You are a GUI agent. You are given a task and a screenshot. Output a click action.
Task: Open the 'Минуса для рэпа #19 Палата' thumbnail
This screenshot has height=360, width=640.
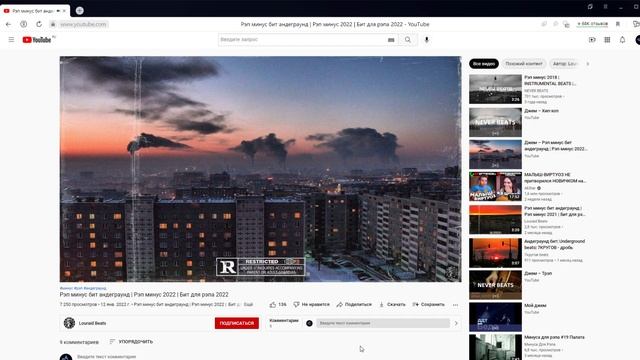(495, 347)
